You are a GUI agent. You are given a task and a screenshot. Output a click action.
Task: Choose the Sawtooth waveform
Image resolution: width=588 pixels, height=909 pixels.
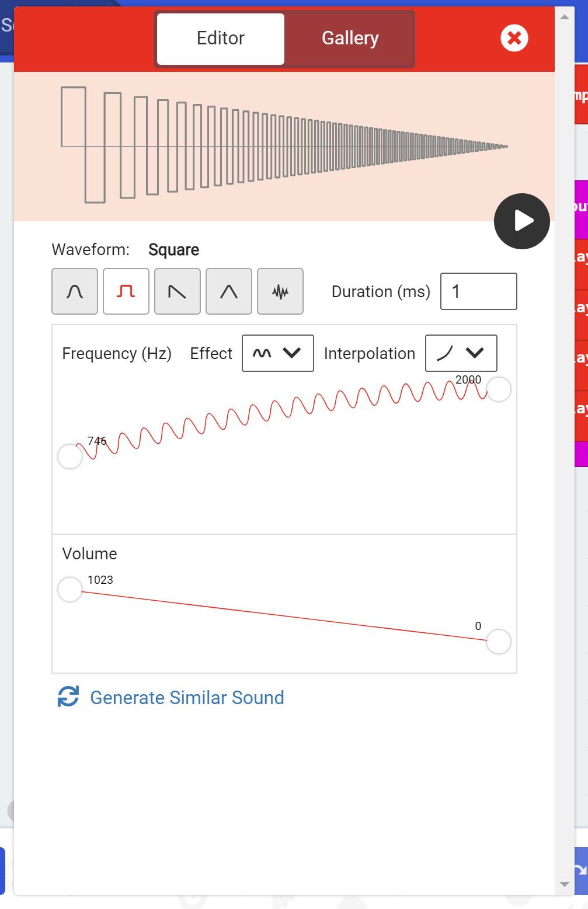[177, 291]
